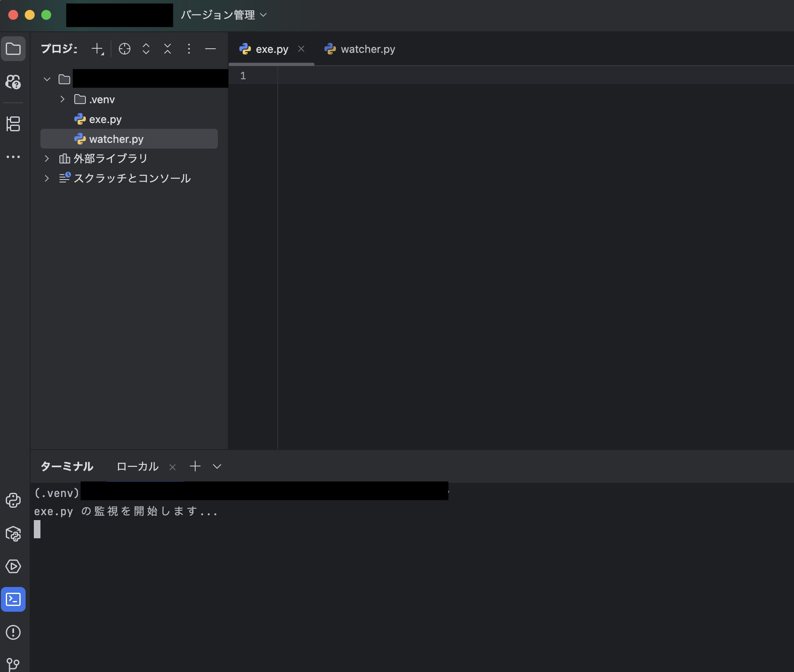This screenshot has width=794, height=672.
Task: Select exe.py in the project tree
Action: (105, 119)
